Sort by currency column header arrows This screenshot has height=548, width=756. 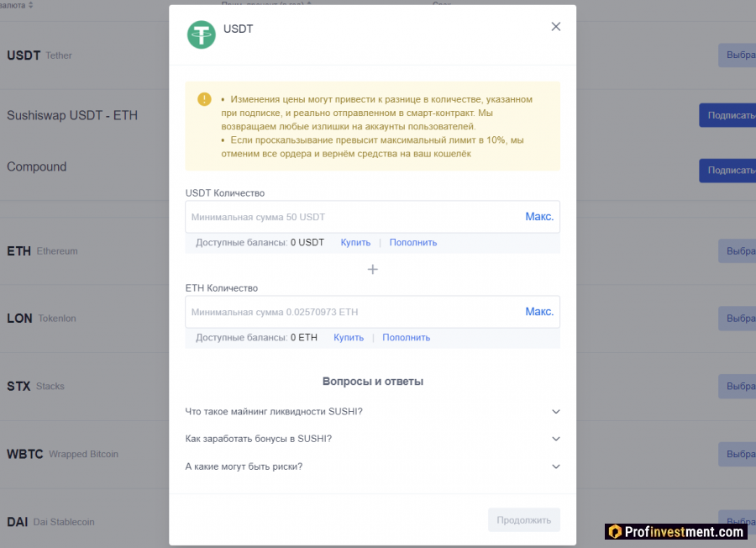click(31, 5)
